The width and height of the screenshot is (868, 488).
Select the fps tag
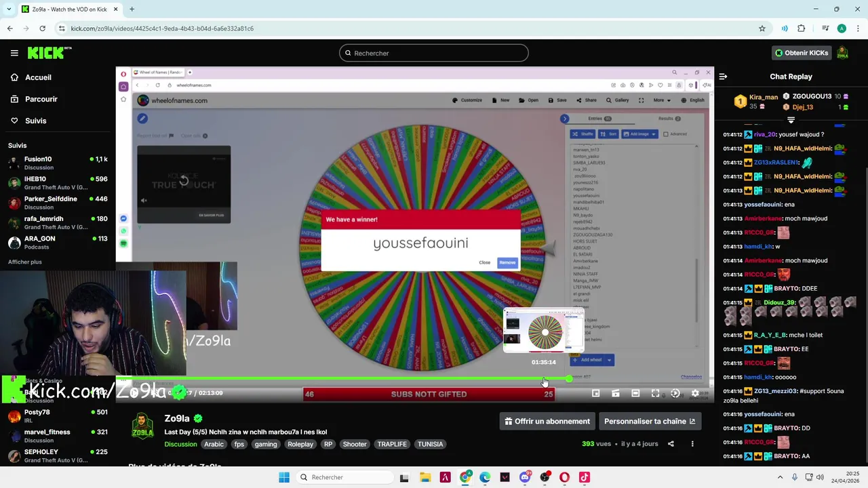coord(239,444)
